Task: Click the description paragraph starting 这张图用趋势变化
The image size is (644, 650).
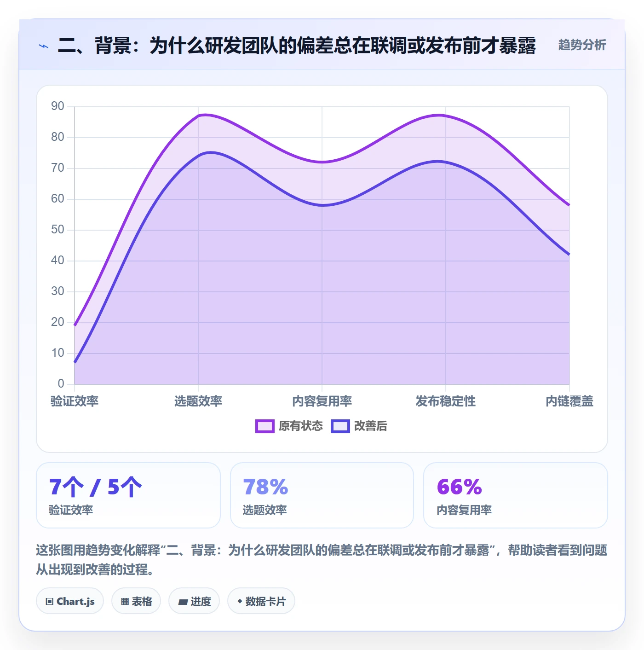Action: (x=322, y=560)
